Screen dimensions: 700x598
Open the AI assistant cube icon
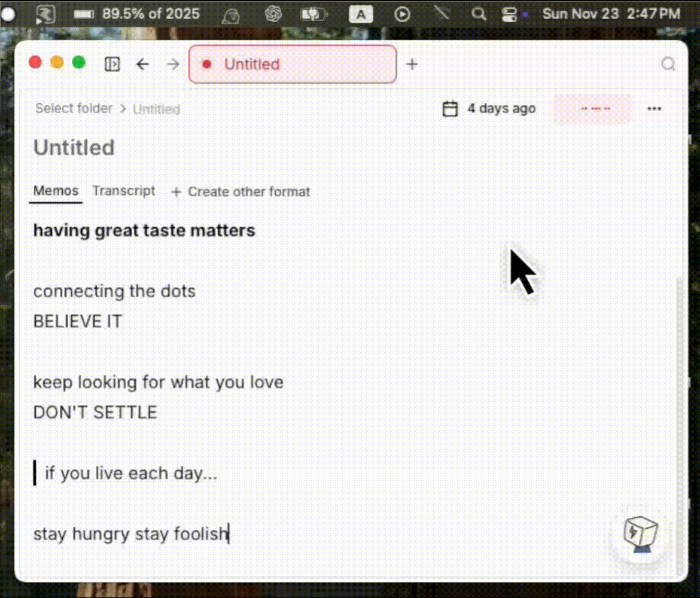640,535
